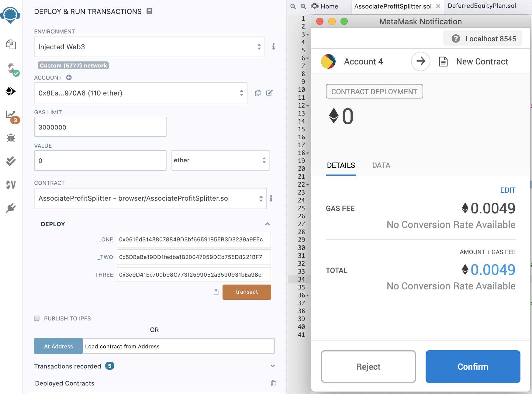Open Solidity Unit Testing checkmark icon
The width and height of the screenshot is (532, 394).
11,161
